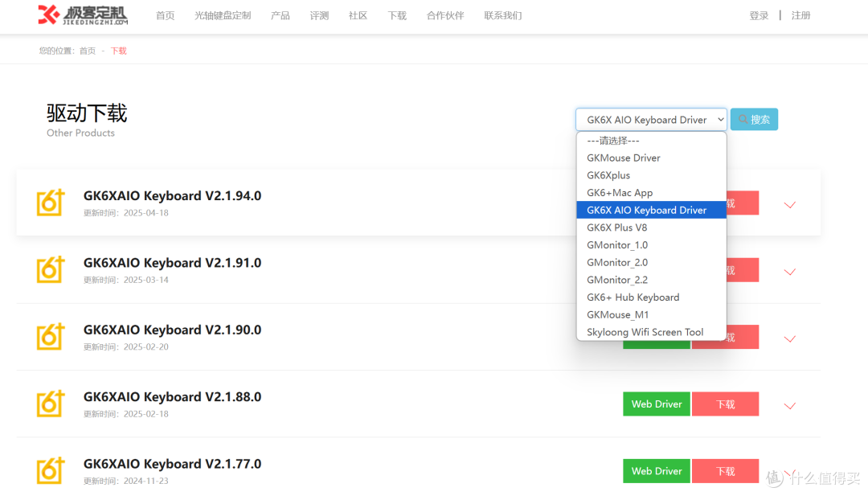Viewport: 868px width, 496px height.
Task: Select highlighted GK6X AIO Keyboard Driver option
Action: tap(651, 210)
